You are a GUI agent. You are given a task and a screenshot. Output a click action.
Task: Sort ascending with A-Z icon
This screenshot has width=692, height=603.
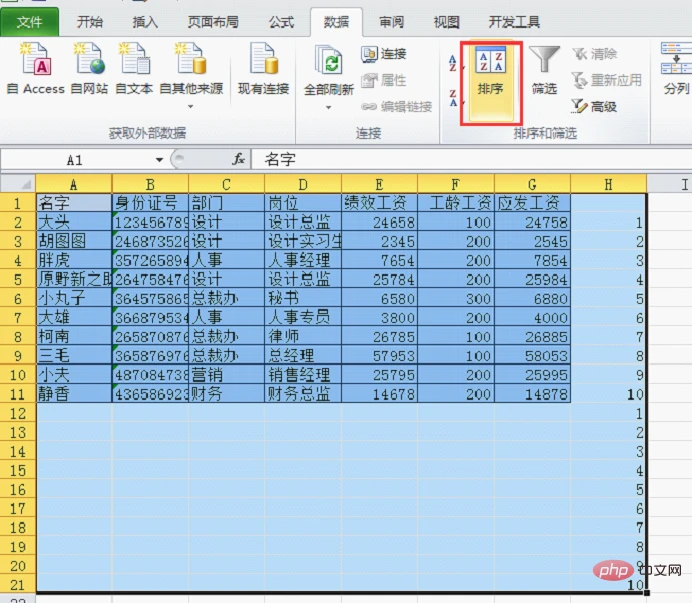[454, 63]
